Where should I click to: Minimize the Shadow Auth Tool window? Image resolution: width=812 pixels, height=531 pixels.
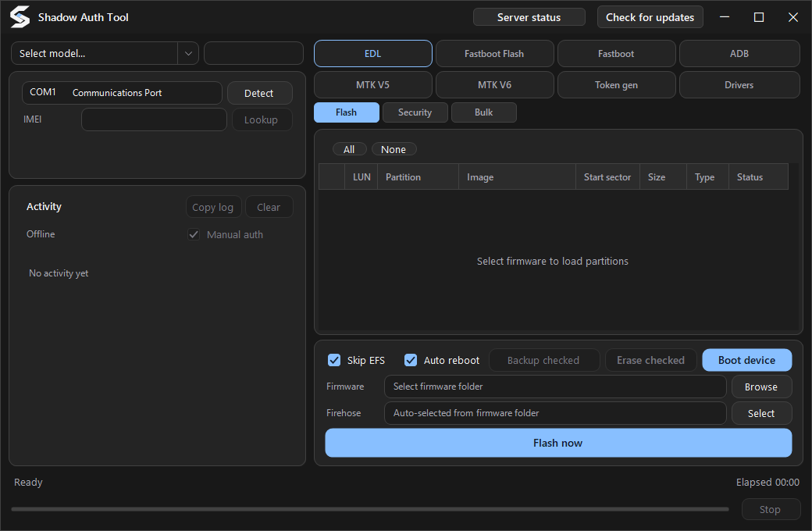click(x=725, y=17)
